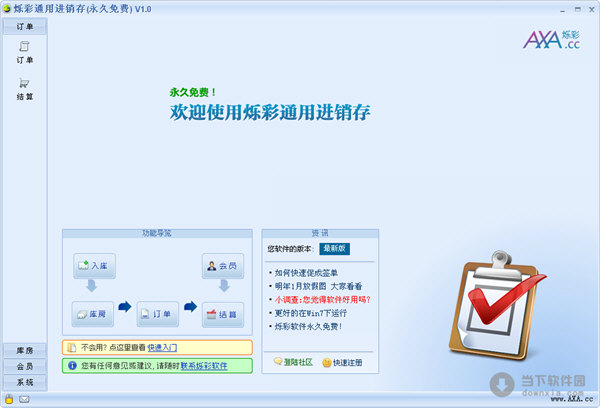Click the AXA.cc logo
This screenshot has height=408, width=600.
pyautogui.click(x=551, y=40)
